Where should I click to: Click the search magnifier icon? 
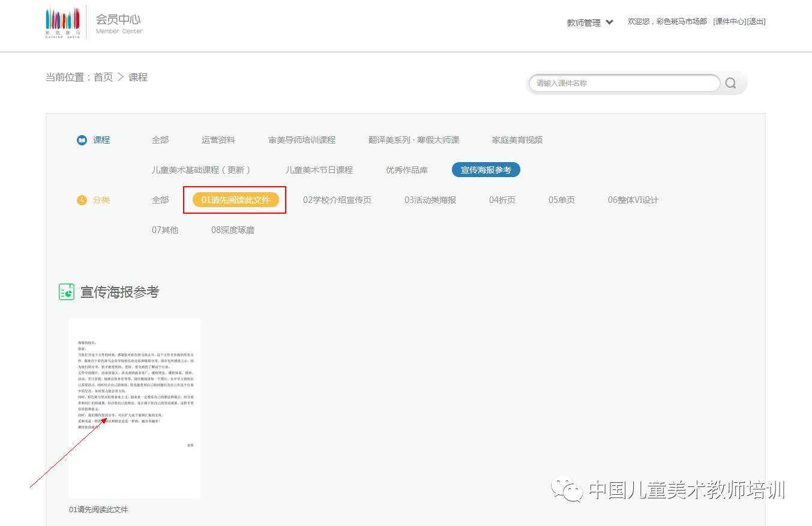click(x=730, y=83)
